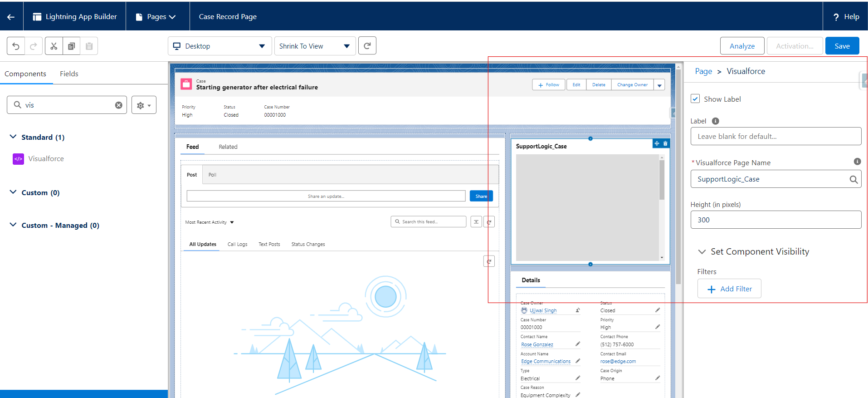Image resolution: width=868 pixels, height=398 pixels.
Task: Click the change owner icon next to Ujjwal Singh
Action: (x=578, y=310)
